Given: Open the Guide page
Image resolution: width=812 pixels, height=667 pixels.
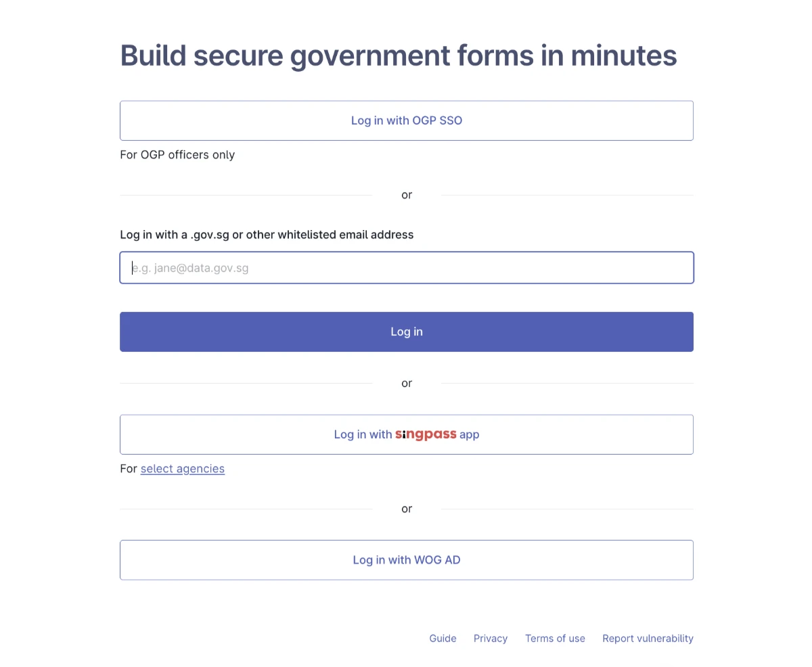Looking at the screenshot, I should tap(443, 638).
